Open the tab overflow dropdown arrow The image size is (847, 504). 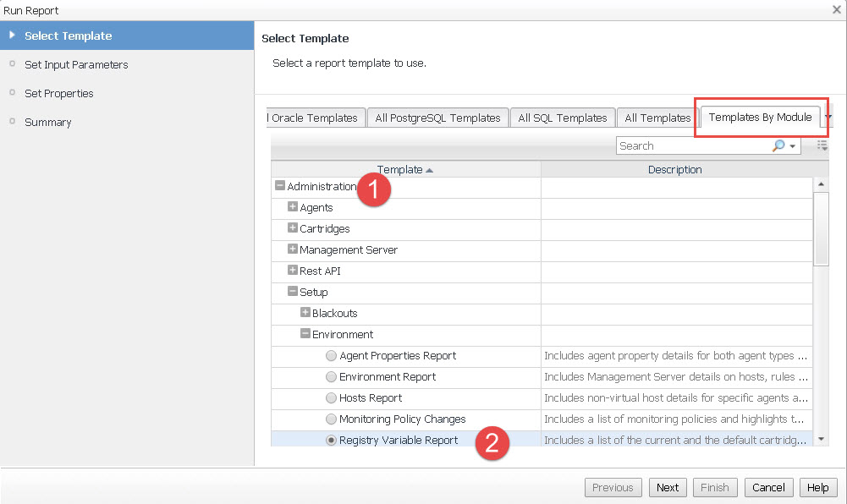point(828,118)
